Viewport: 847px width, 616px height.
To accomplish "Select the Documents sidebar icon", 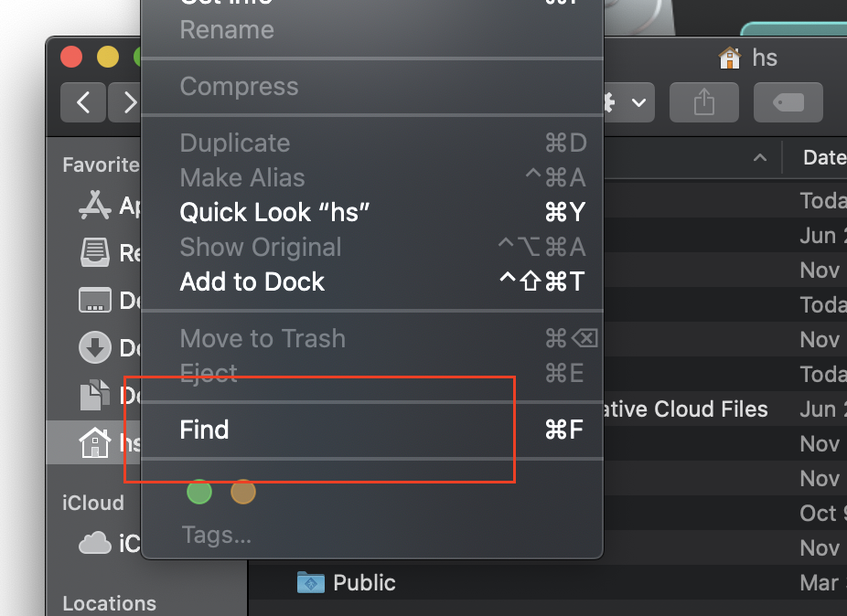I will 95,395.
